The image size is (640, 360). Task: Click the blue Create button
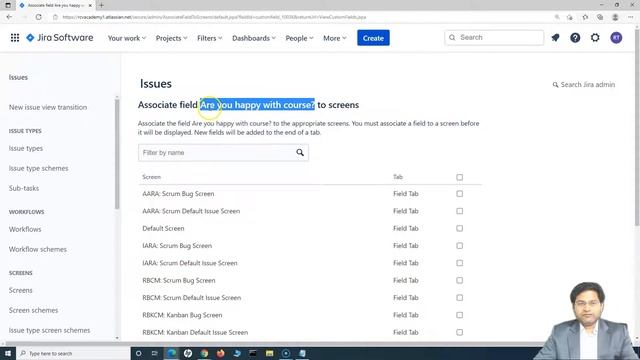[373, 38]
